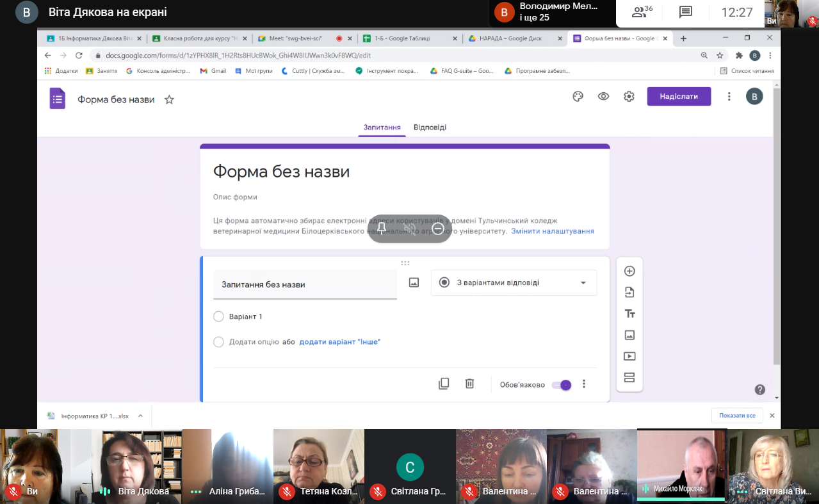Add title and description (Tt) icon
The width and height of the screenshot is (819, 504).
[629, 314]
